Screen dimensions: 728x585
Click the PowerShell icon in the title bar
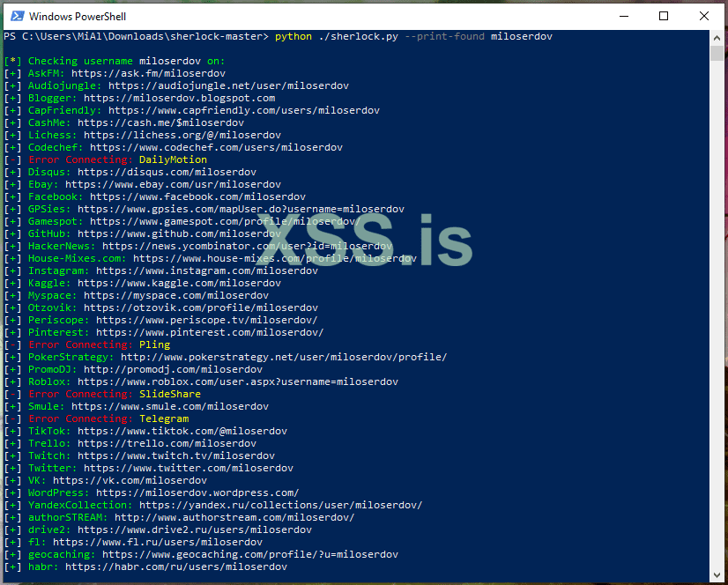tap(17, 16)
